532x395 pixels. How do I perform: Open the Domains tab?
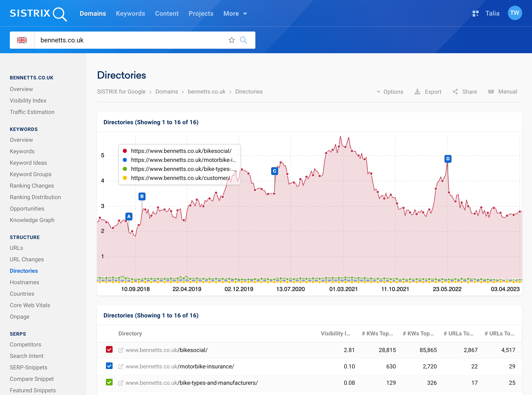93,14
